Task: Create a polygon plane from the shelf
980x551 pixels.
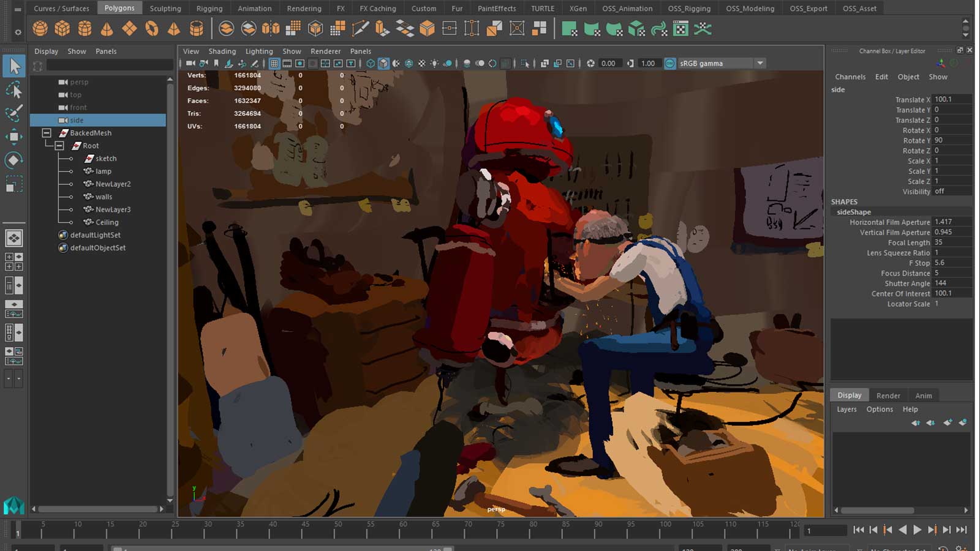Action: (x=129, y=29)
